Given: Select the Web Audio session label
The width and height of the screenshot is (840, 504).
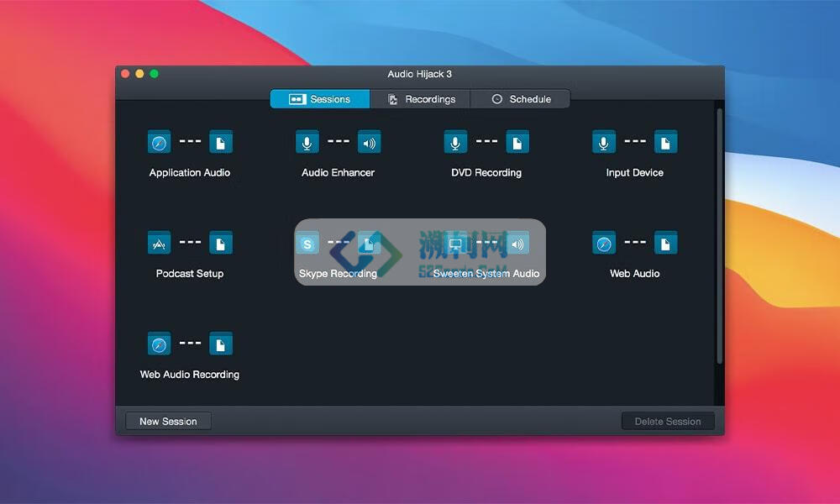Looking at the screenshot, I should (x=635, y=273).
